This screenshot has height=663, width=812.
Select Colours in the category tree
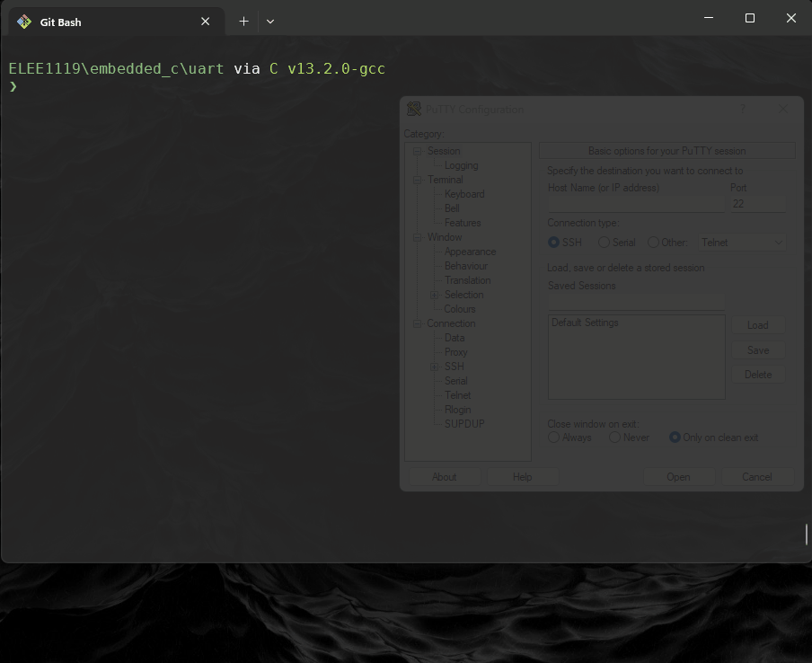tap(460, 309)
